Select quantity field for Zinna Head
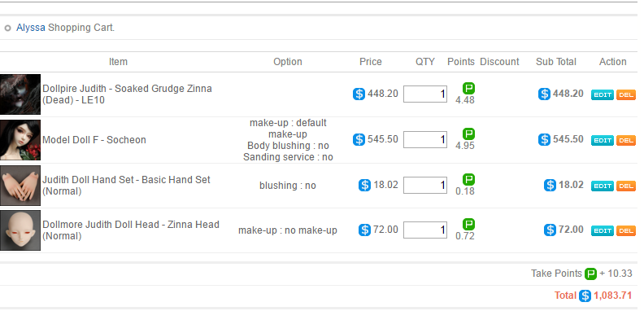The image size is (644, 311). 425,230
